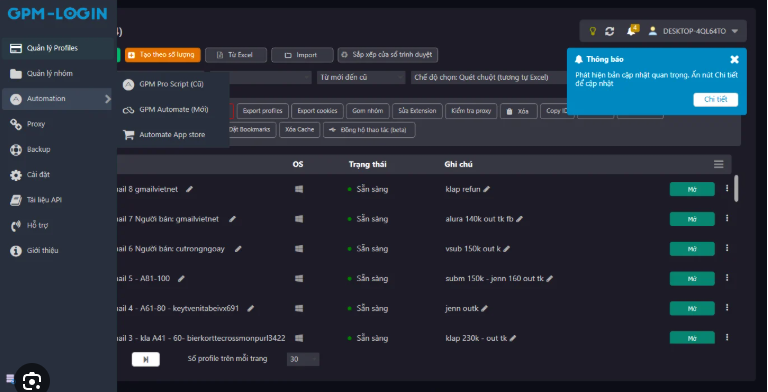
Task: Click the OS column header
Action: [x=298, y=165]
